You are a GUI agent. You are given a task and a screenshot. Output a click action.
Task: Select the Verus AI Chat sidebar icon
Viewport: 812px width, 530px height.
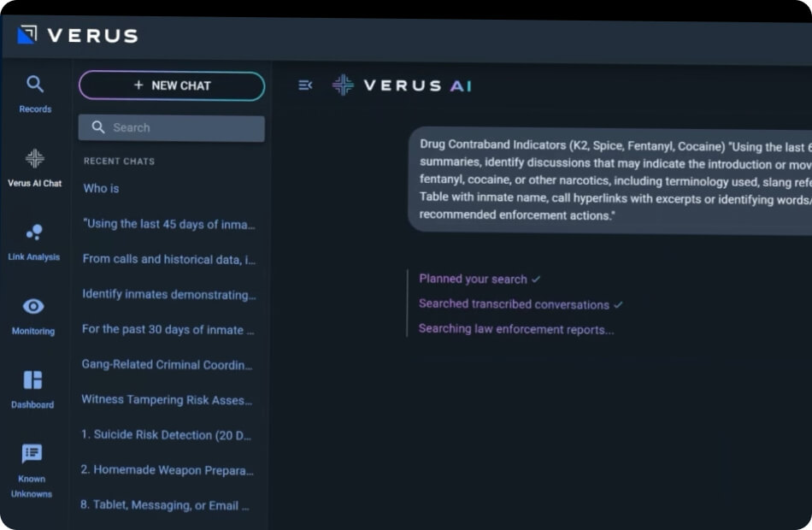tap(35, 158)
